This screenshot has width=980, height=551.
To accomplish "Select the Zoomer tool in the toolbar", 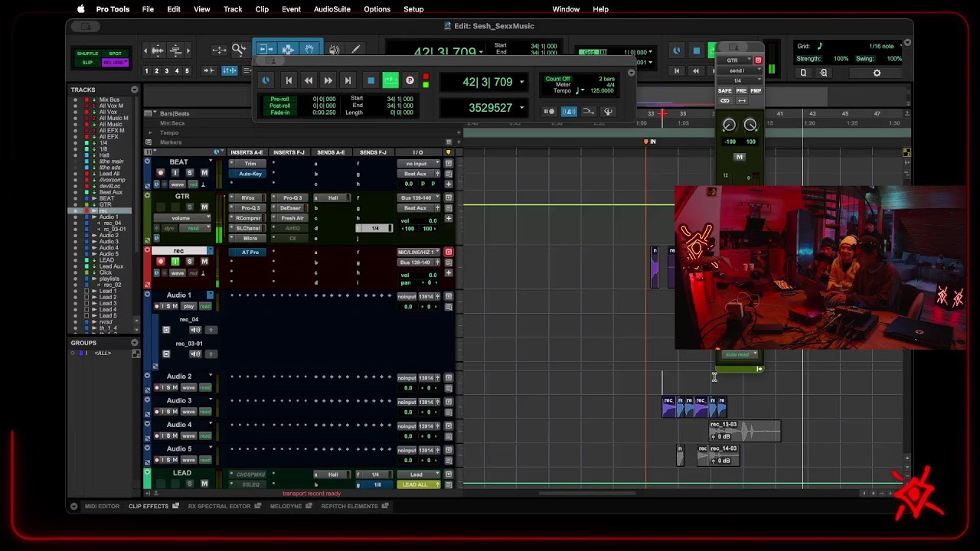I will click(x=239, y=50).
